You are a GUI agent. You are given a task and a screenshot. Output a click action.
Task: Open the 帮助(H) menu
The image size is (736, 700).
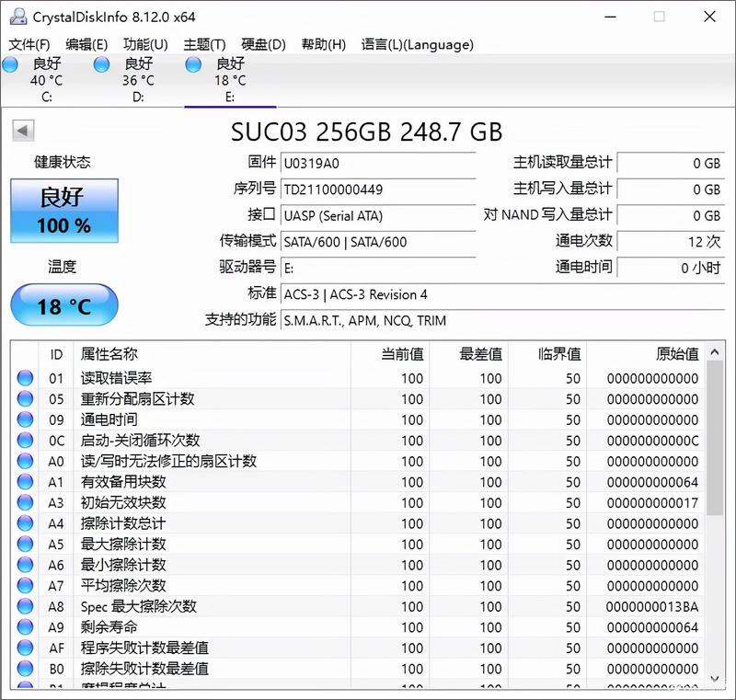point(324,44)
